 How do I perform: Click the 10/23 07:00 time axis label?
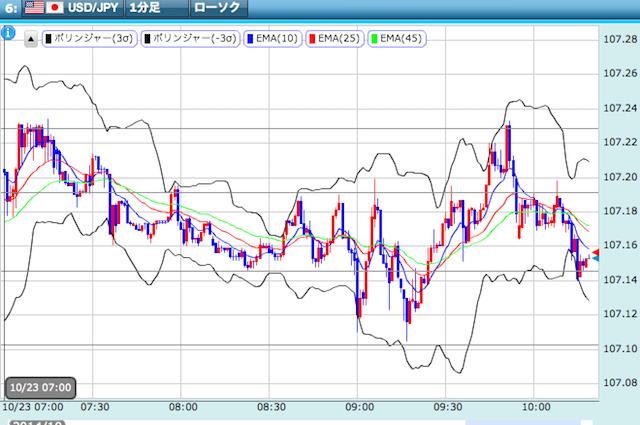pos(33,407)
